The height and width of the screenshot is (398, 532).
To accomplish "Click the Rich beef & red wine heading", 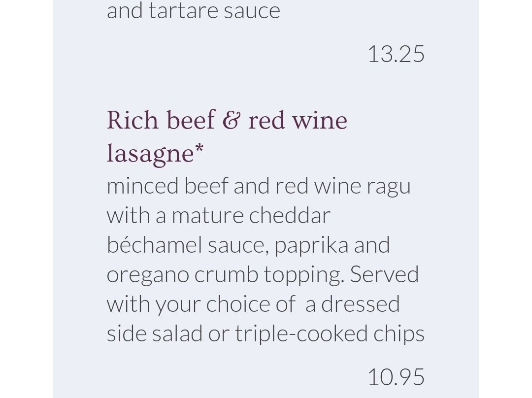I will pyautogui.click(x=227, y=120).
